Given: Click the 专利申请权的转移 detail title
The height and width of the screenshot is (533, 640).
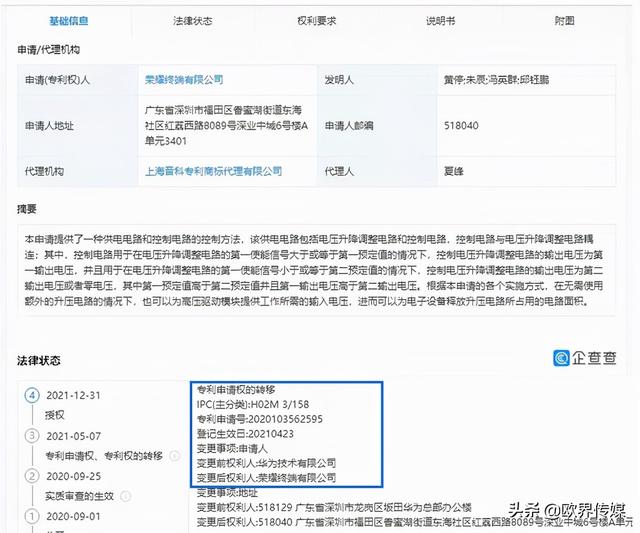Looking at the screenshot, I should tap(236, 389).
